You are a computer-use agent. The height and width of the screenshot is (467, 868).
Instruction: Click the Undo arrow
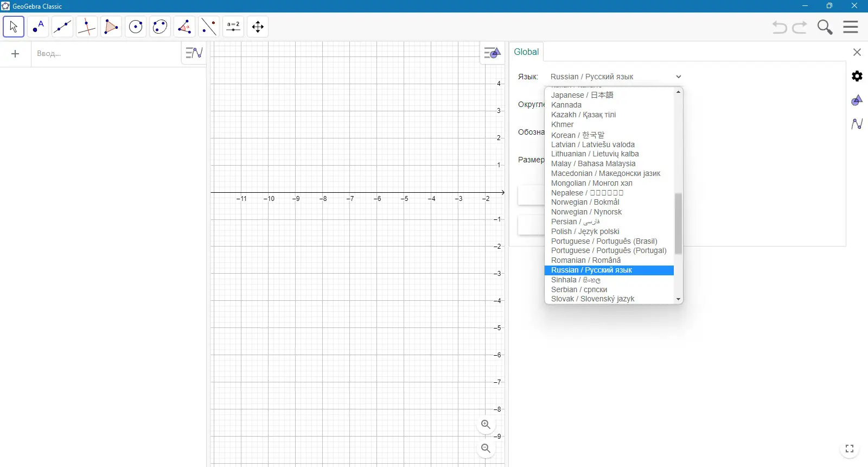(780, 27)
